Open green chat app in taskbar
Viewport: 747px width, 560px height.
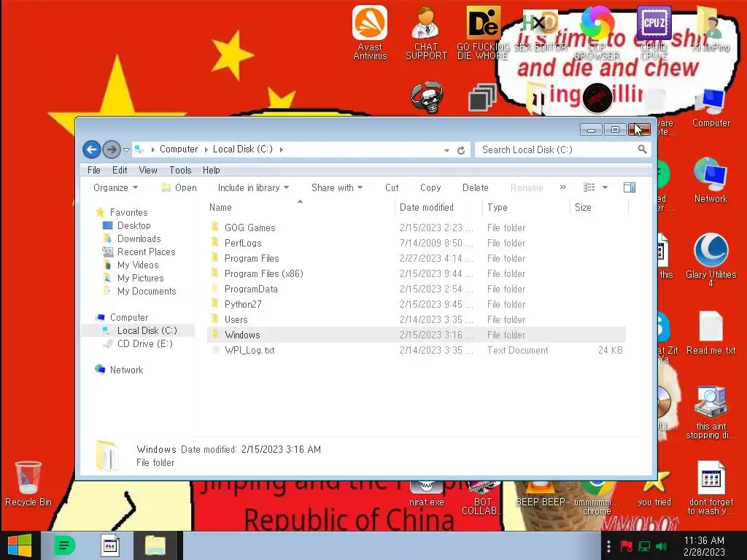[65, 545]
